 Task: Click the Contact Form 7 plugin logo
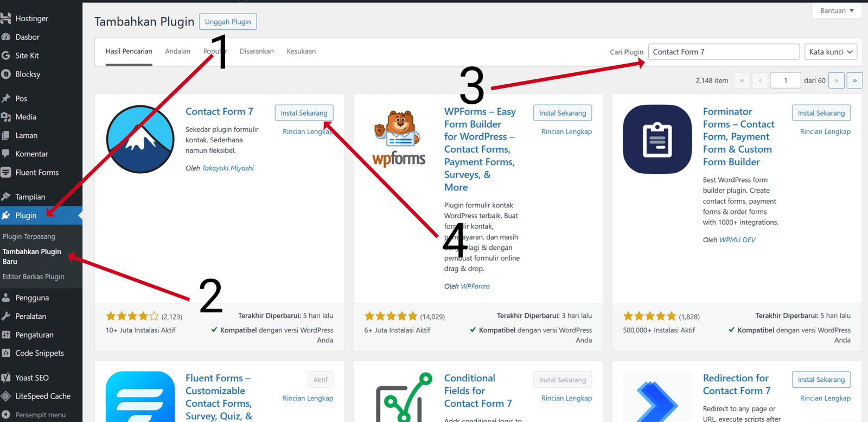[x=140, y=139]
